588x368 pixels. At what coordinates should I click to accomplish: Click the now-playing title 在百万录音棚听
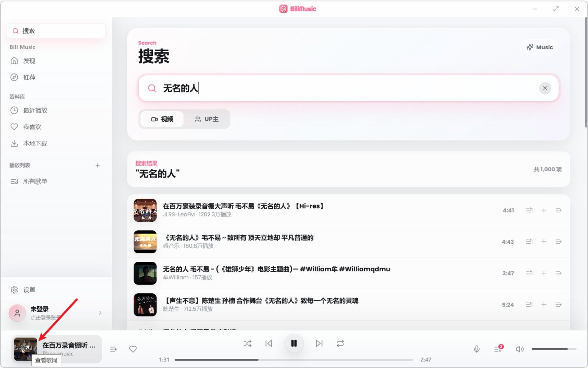[x=69, y=345]
